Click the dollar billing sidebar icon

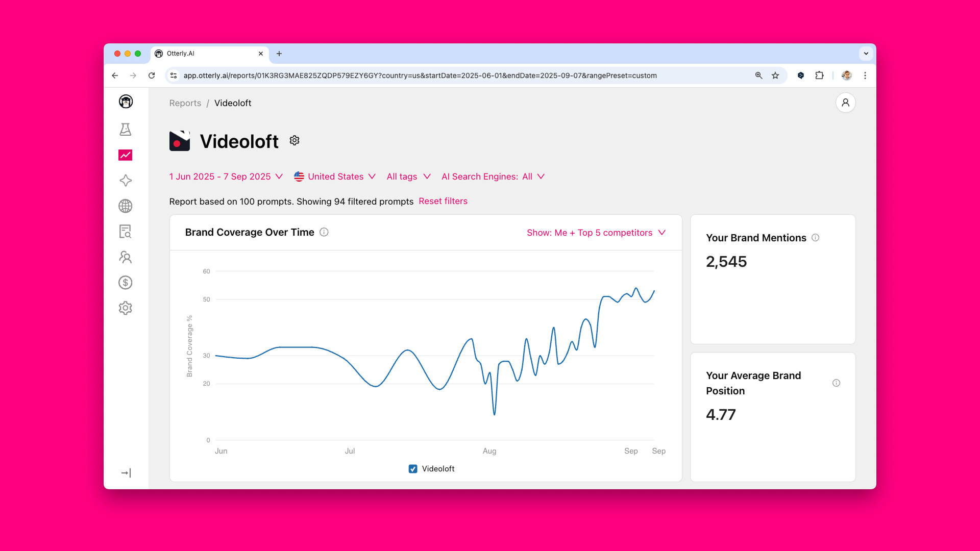(x=126, y=282)
